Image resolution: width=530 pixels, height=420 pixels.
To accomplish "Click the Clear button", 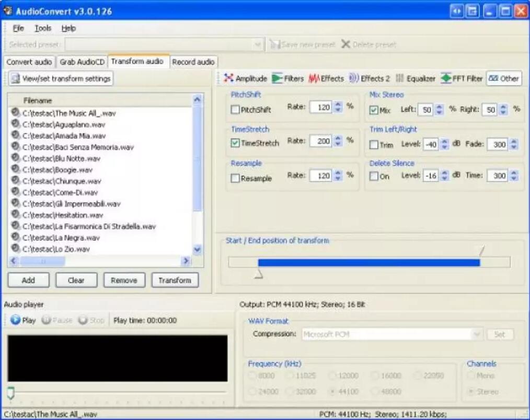I will tap(76, 280).
